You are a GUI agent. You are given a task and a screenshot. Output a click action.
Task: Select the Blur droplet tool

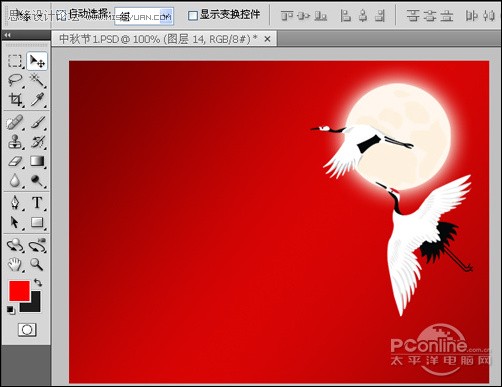tap(15, 181)
